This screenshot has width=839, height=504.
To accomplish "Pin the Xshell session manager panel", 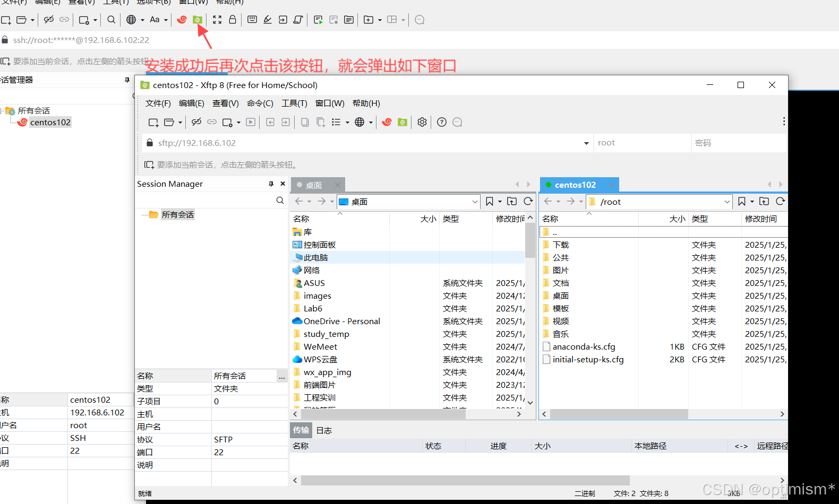I will tap(127, 80).
